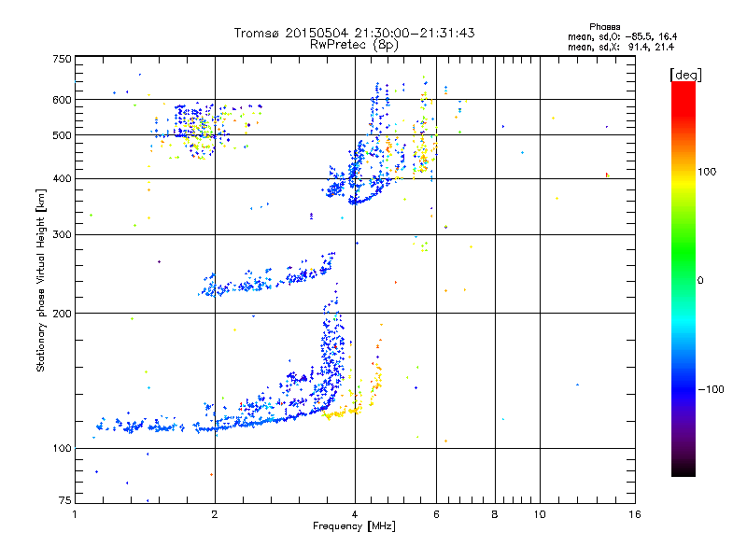Click the y-axis label '100'
Image resolution: width=747 pixels, height=560 pixels.
[62, 448]
